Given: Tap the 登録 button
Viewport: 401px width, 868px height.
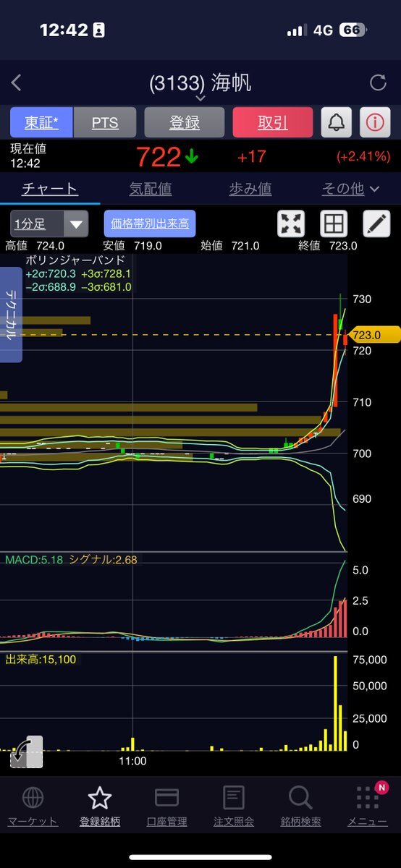Looking at the screenshot, I should 185,122.
